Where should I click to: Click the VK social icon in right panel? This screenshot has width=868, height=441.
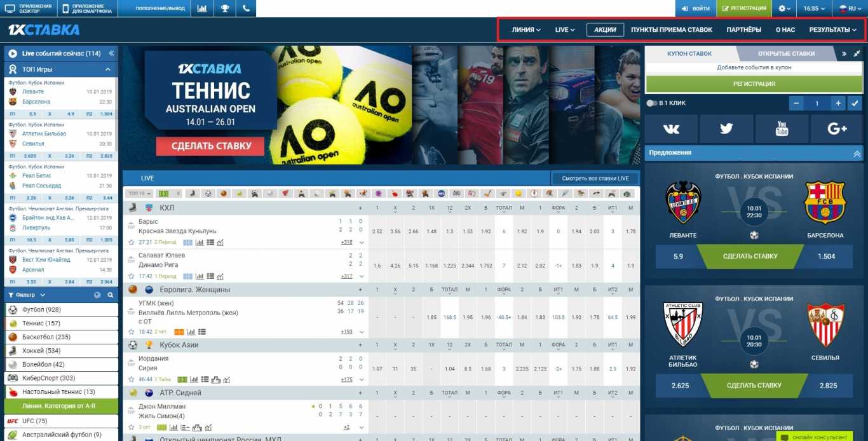(672, 128)
